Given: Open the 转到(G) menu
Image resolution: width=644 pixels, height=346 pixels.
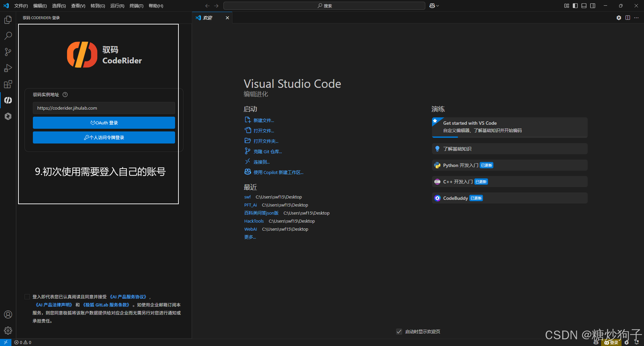Looking at the screenshot, I should (x=98, y=6).
